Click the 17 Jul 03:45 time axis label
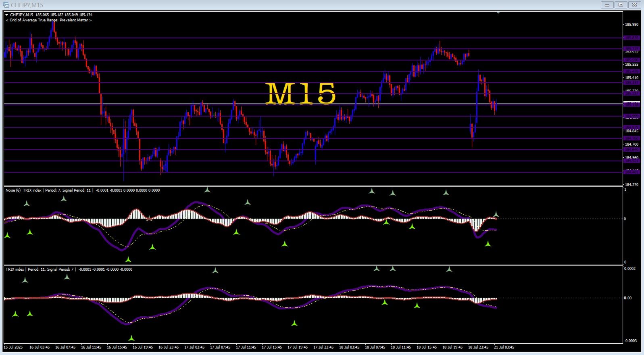644x355 pixels. (194, 347)
